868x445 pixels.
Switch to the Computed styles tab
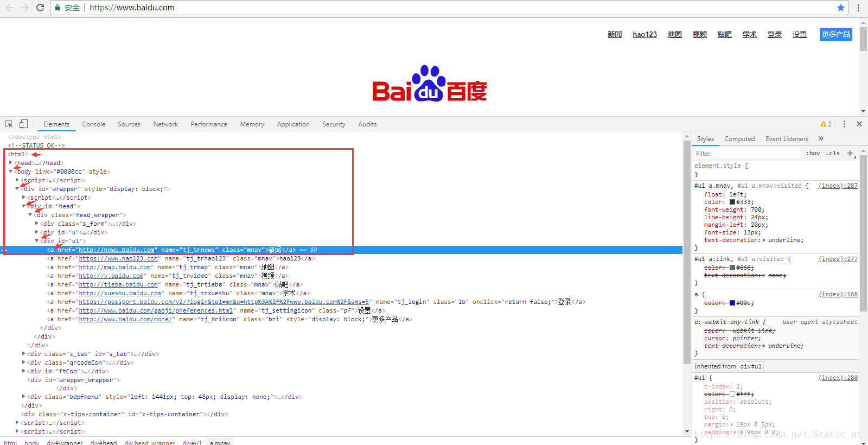tap(739, 139)
